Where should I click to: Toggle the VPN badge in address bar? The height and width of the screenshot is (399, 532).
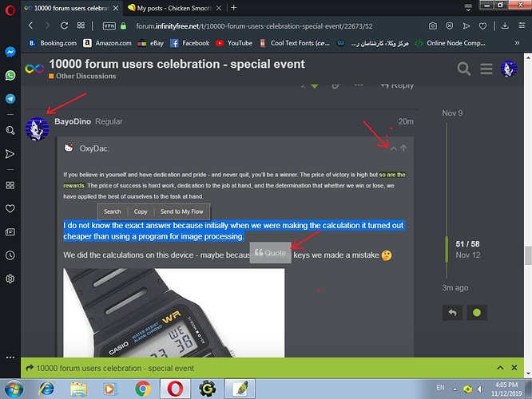point(109,26)
